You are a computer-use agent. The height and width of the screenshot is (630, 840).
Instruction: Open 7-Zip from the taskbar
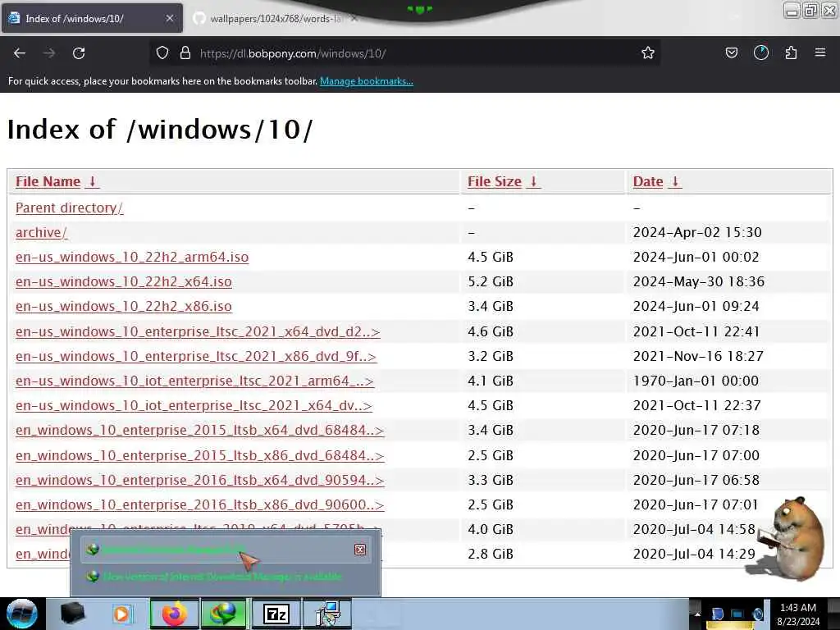(x=276, y=614)
